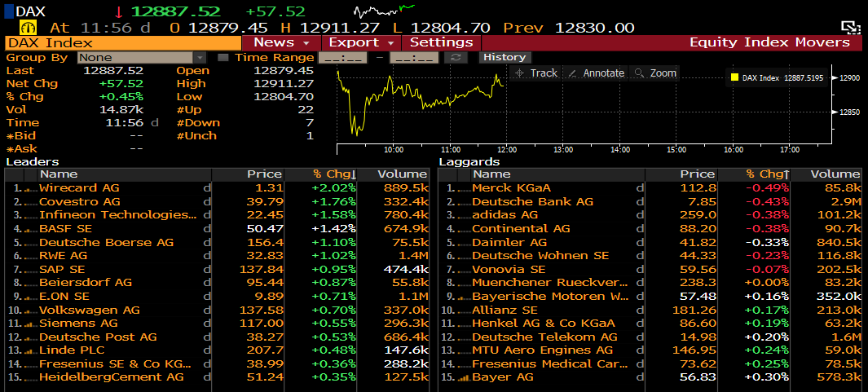
Task: Click Laggards Name column header
Action: [x=557, y=174]
